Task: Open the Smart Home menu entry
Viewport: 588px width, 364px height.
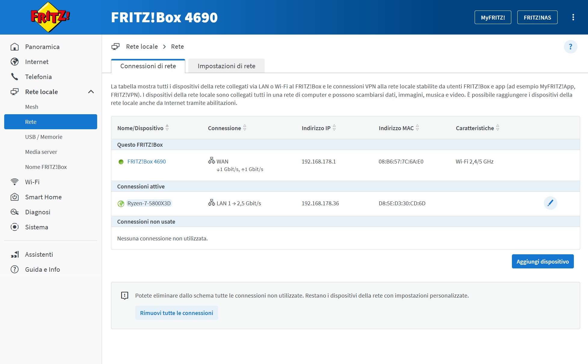Action: (51, 197)
